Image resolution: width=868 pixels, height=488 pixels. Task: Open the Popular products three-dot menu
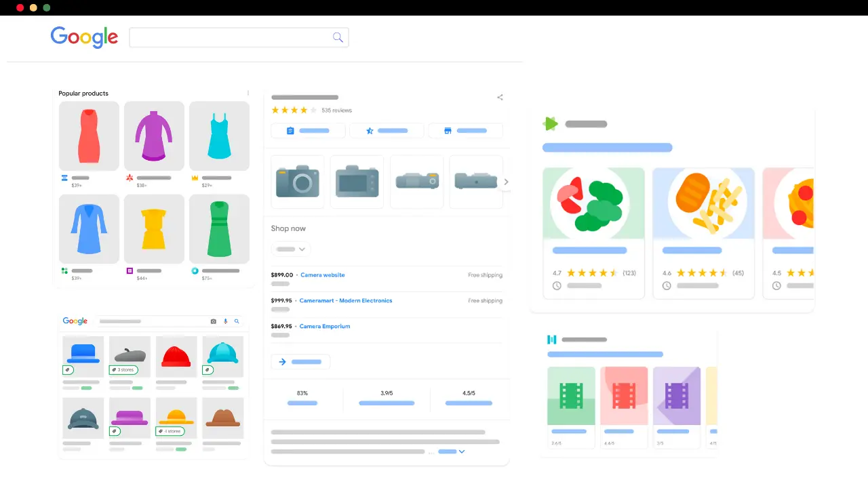tap(248, 94)
